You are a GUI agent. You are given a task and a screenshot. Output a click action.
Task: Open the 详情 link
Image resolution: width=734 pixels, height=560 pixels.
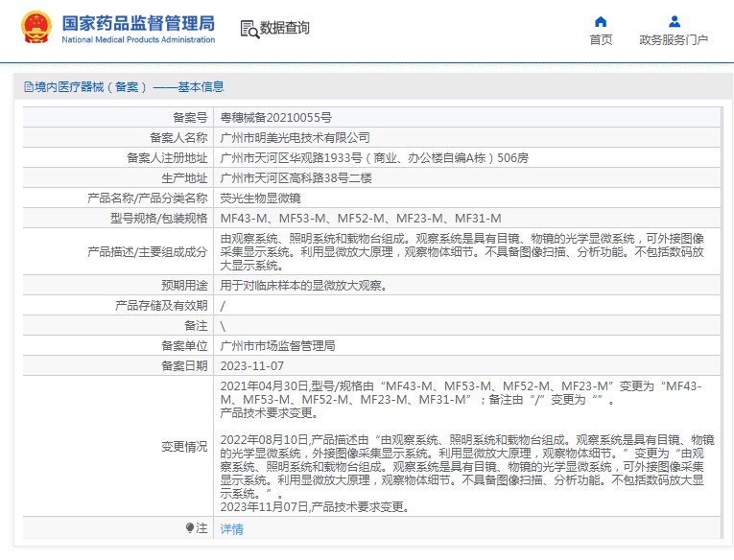[232, 528]
